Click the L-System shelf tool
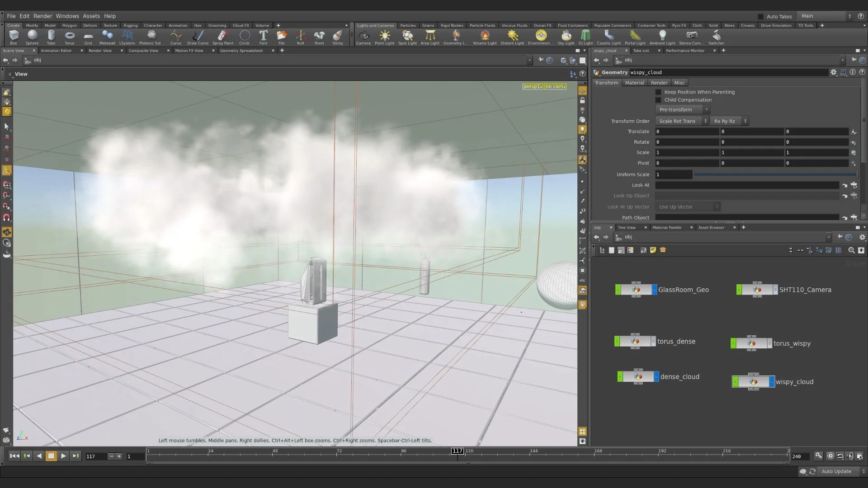Viewport: 868px width, 488px height. coord(127,37)
